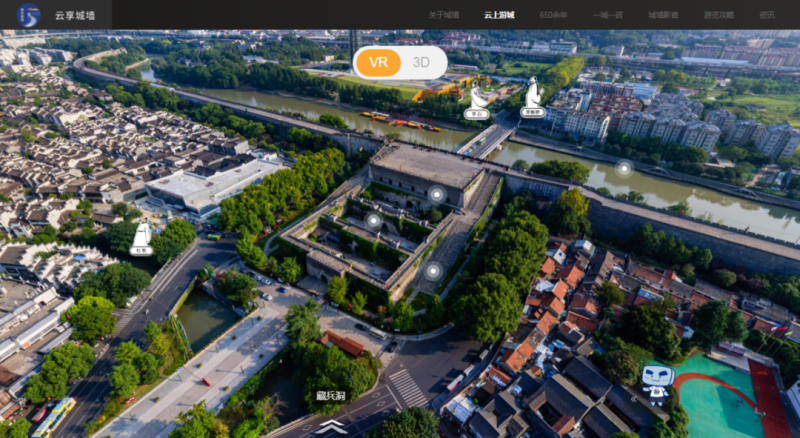
Task: Select the hotspot inside the barbican courtyard
Action: [x=373, y=221]
